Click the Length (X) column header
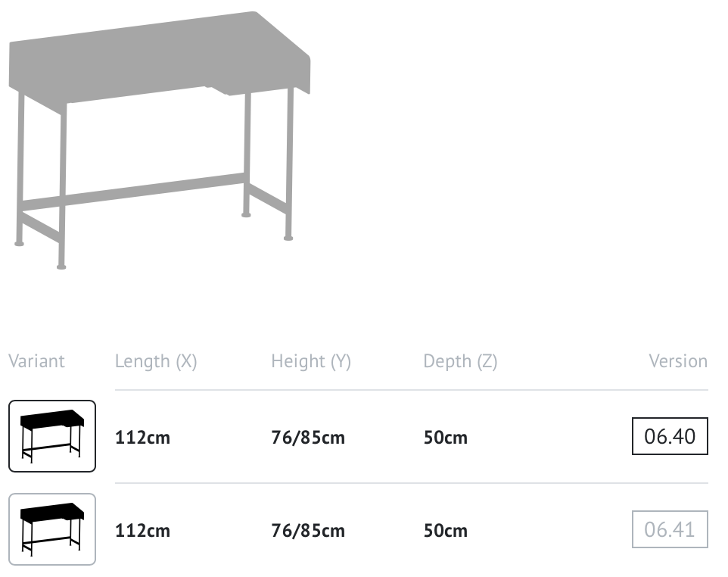 pyautogui.click(x=156, y=361)
